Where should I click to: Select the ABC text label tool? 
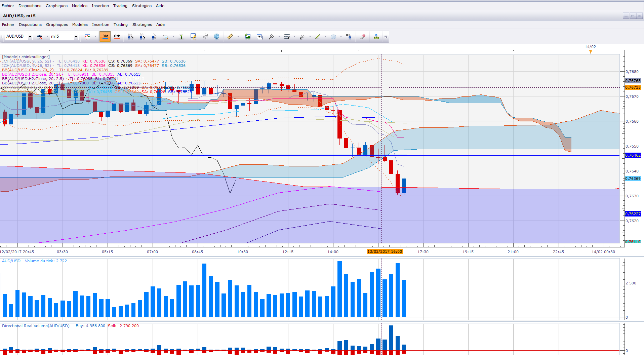(349, 37)
